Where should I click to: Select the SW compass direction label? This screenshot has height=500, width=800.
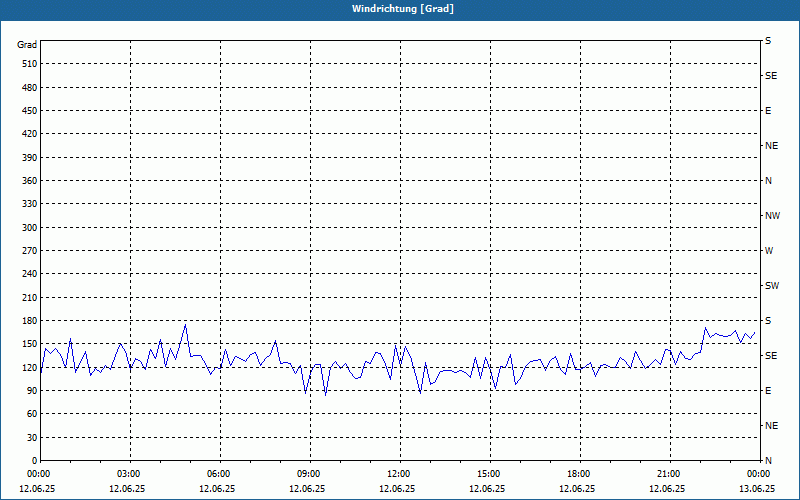pos(772,286)
